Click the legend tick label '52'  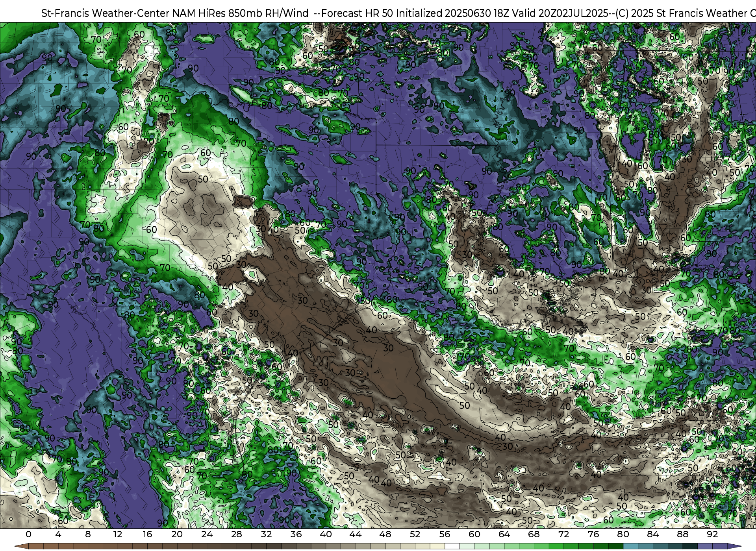tap(415, 534)
